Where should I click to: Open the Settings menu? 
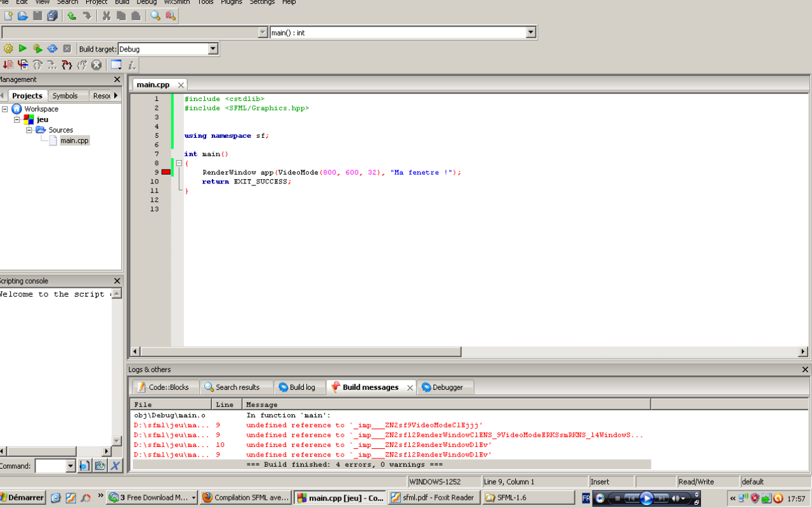(262, 3)
